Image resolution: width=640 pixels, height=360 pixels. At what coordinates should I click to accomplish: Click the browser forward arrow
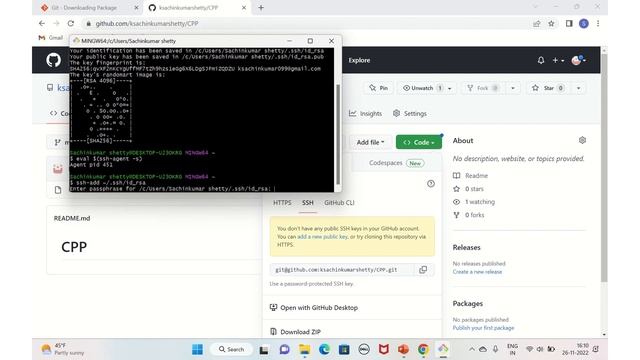tap(56, 24)
